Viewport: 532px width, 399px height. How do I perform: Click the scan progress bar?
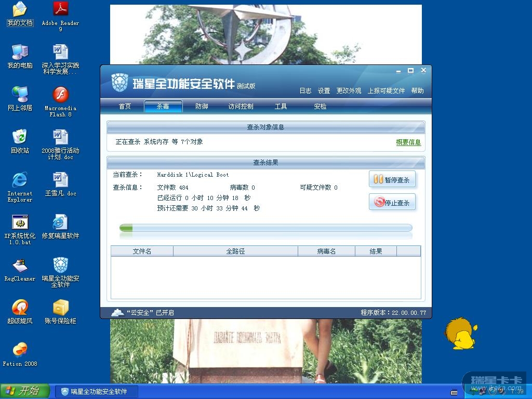pyautogui.click(x=265, y=228)
